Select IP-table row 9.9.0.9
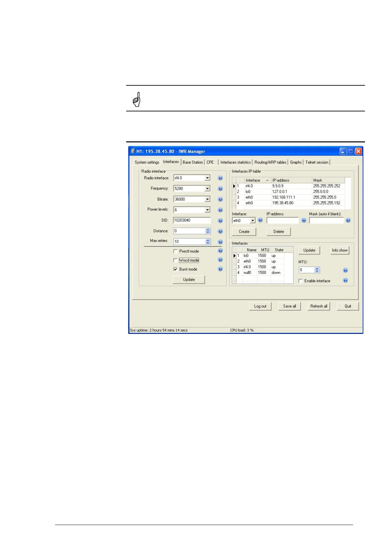 click(289, 186)
